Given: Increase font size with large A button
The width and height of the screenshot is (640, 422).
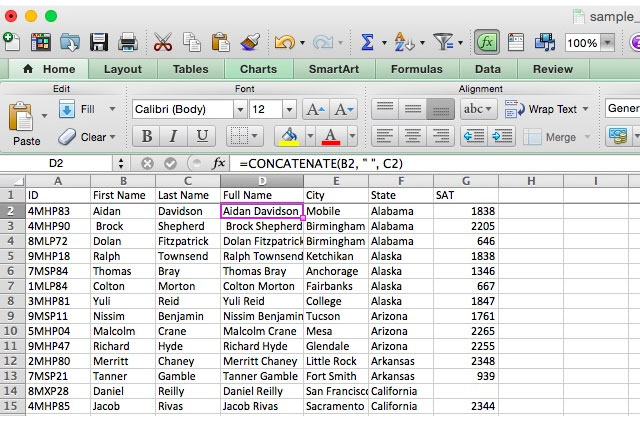Looking at the screenshot, I should coord(316,109).
